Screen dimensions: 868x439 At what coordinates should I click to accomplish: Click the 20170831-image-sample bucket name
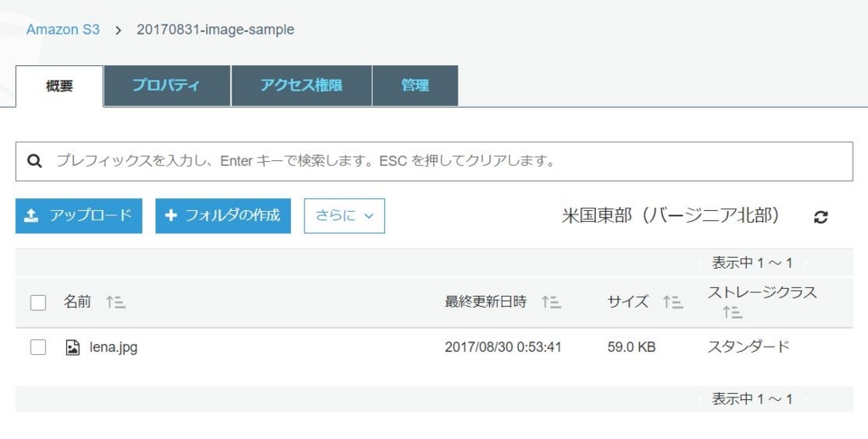point(215,30)
